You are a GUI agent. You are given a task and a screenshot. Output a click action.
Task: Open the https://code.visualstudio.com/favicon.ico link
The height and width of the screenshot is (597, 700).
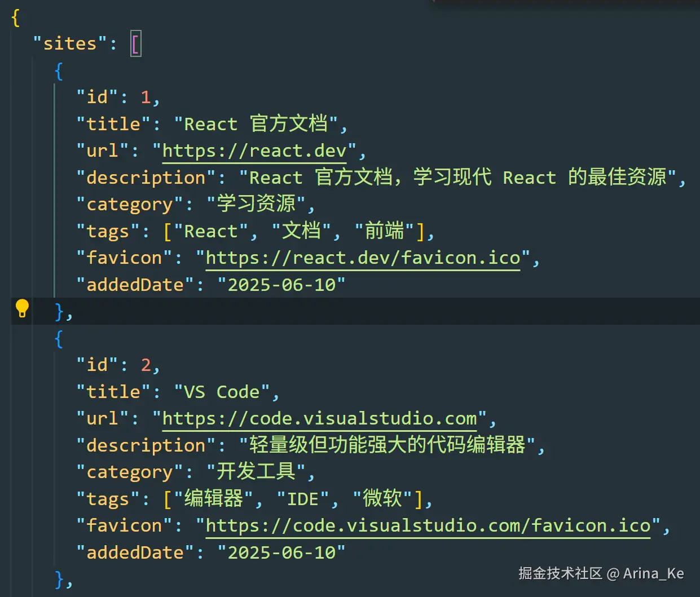[428, 526]
